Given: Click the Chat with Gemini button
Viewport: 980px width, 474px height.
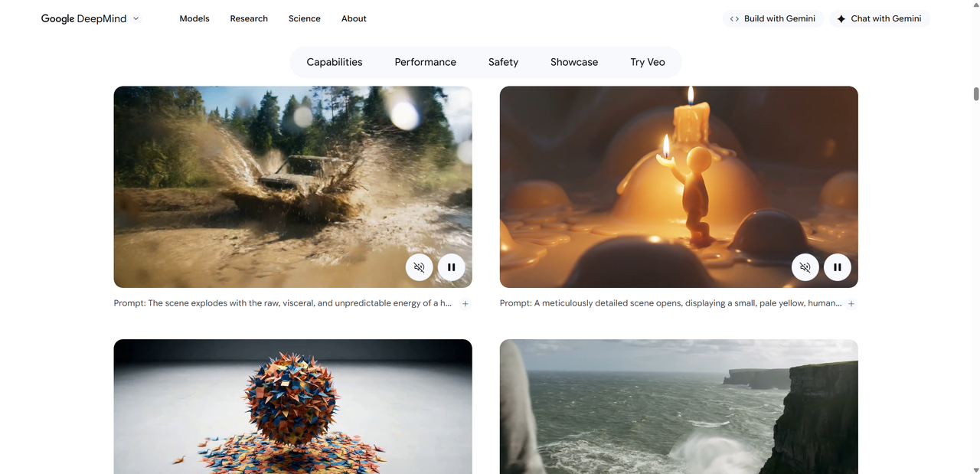Looking at the screenshot, I should coord(879,18).
